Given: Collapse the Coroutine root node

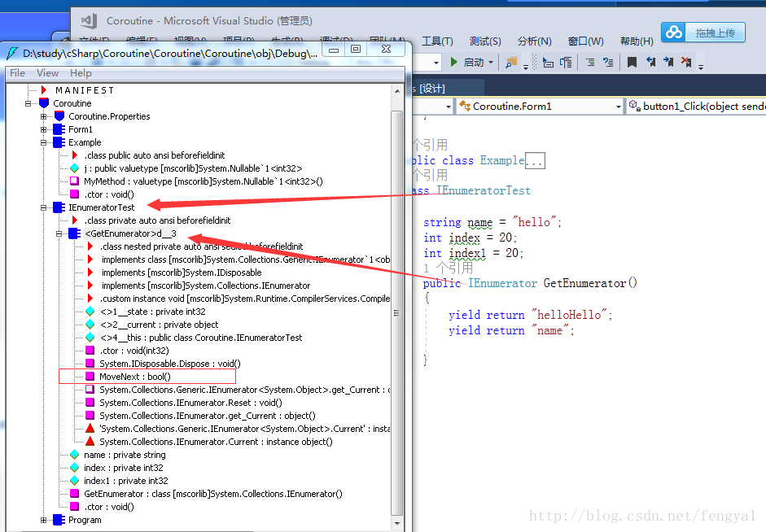Looking at the screenshot, I should coord(28,103).
